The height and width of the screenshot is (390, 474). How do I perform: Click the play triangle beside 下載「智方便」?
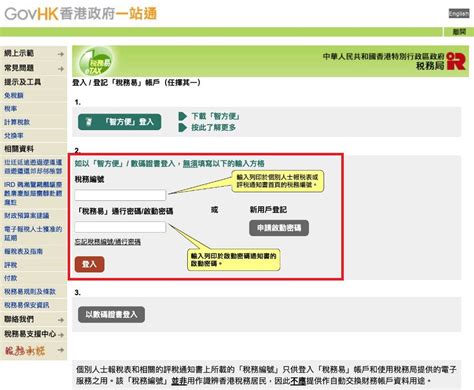pos(182,116)
